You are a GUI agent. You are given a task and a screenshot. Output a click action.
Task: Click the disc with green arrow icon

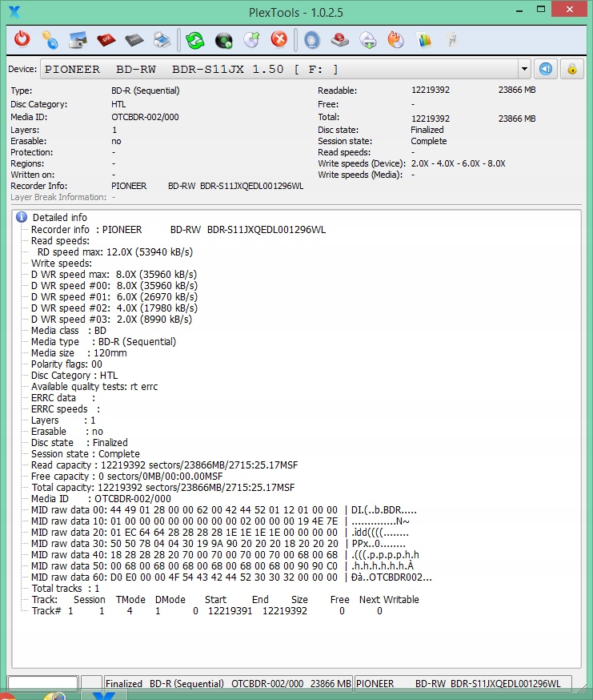251,40
